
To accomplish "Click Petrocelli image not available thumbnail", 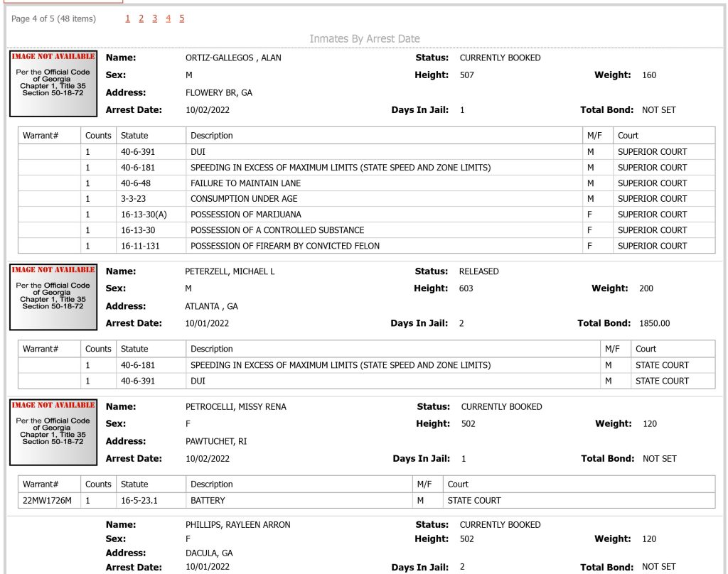I will coord(53,432).
